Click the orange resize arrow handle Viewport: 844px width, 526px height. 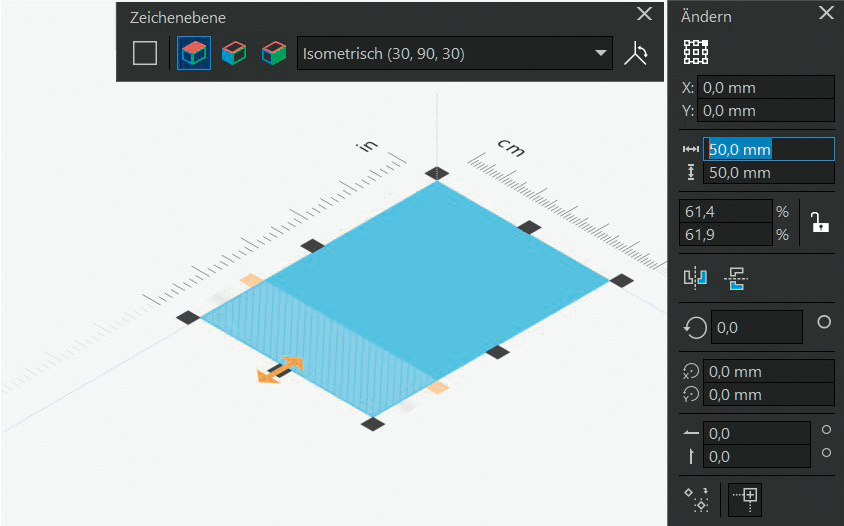pyautogui.click(x=280, y=370)
